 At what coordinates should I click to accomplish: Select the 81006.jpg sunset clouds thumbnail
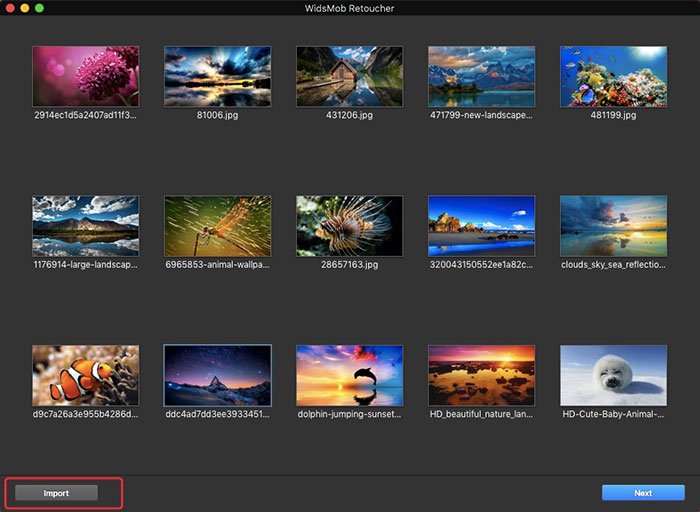pyautogui.click(x=217, y=76)
